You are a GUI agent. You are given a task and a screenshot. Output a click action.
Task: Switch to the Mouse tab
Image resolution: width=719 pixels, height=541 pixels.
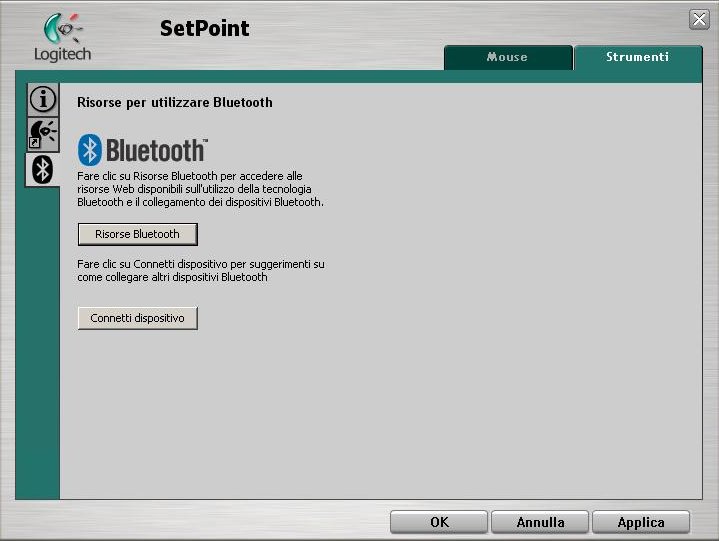[x=508, y=57]
